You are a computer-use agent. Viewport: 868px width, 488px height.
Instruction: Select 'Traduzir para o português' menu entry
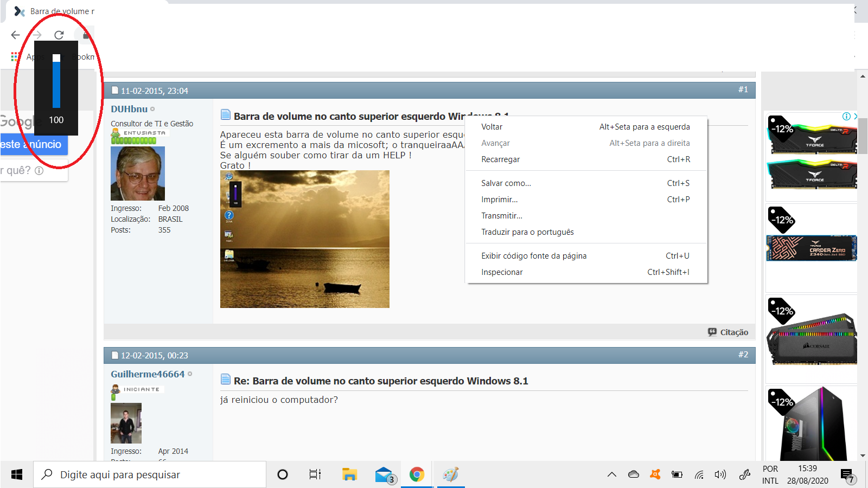(586, 232)
